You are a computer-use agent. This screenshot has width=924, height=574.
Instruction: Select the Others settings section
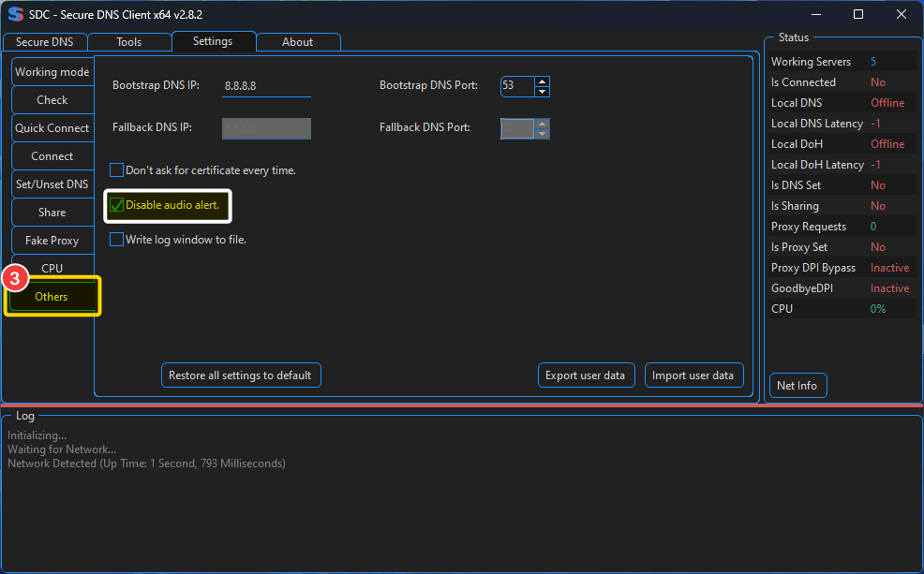tap(52, 296)
